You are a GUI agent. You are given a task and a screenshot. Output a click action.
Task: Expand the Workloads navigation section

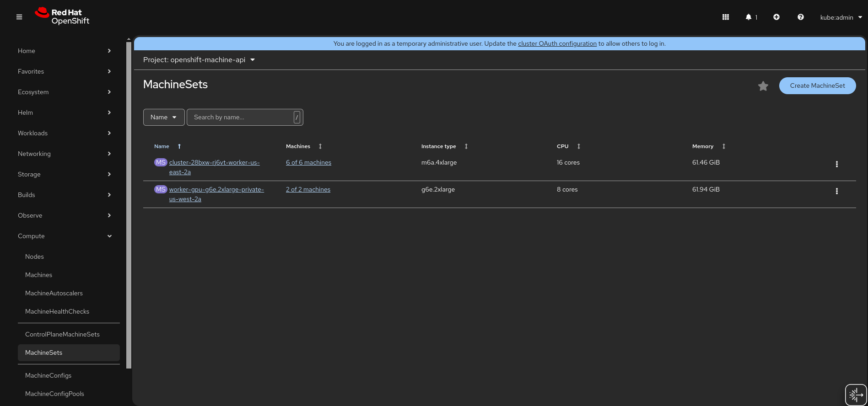point(65,133)
